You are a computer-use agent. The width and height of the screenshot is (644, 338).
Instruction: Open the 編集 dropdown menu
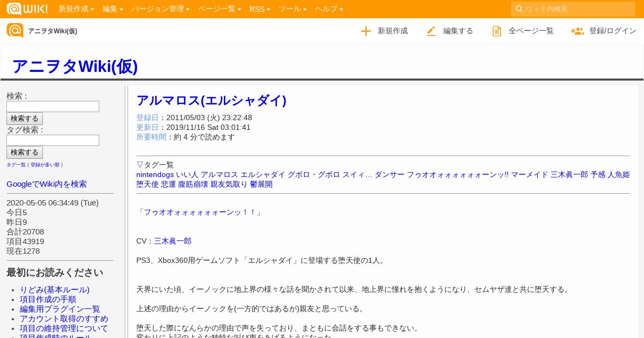pos(113,9)
